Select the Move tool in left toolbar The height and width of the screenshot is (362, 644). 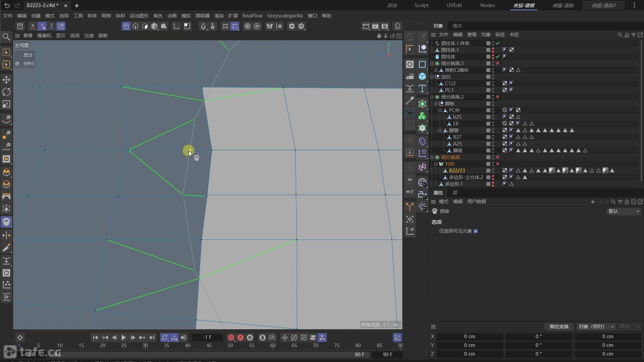6,80
